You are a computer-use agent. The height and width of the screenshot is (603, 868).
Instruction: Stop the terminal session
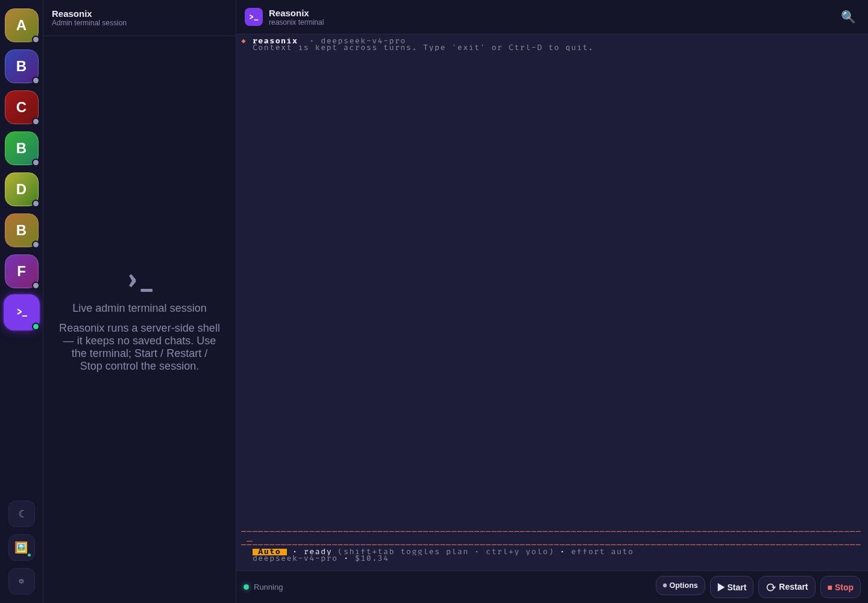[x=840, y=587]
